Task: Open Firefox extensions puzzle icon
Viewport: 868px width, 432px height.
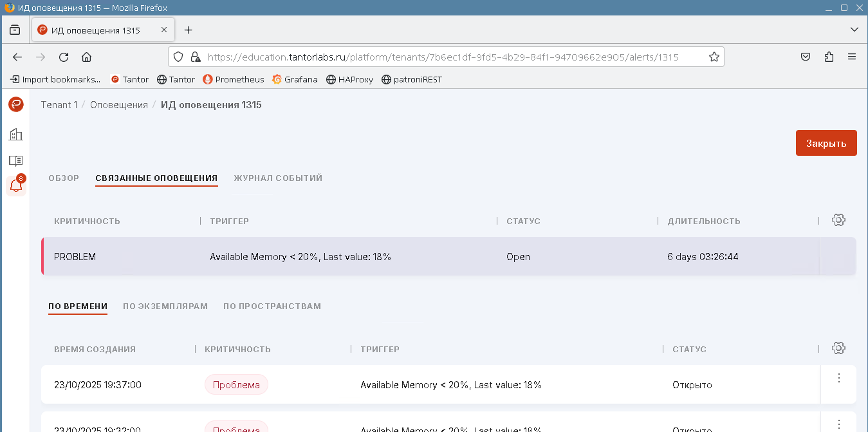Action: [x=829, y=57]
